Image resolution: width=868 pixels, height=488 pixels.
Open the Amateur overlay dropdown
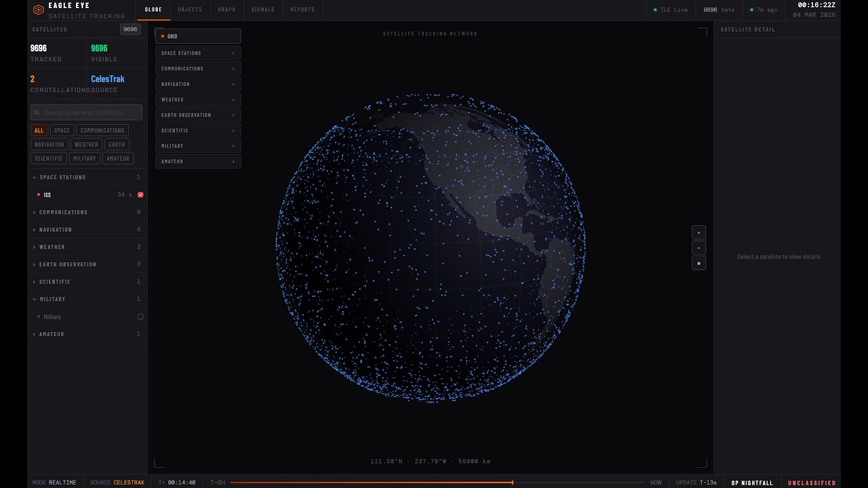(198, 161)
